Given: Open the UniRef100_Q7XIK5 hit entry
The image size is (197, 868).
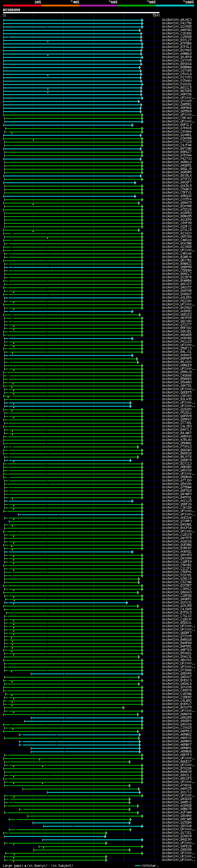Looking at the screenshot, I should pos(176,101).
